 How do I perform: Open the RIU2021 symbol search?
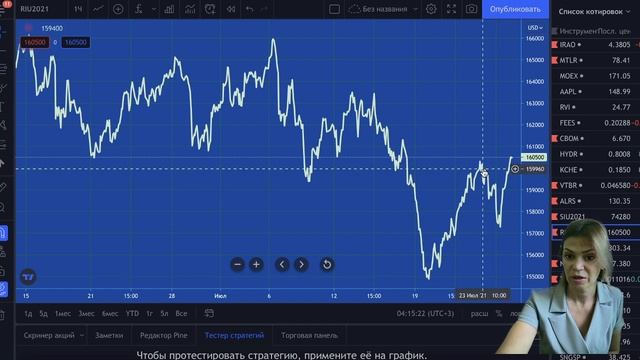coord(34,9)
